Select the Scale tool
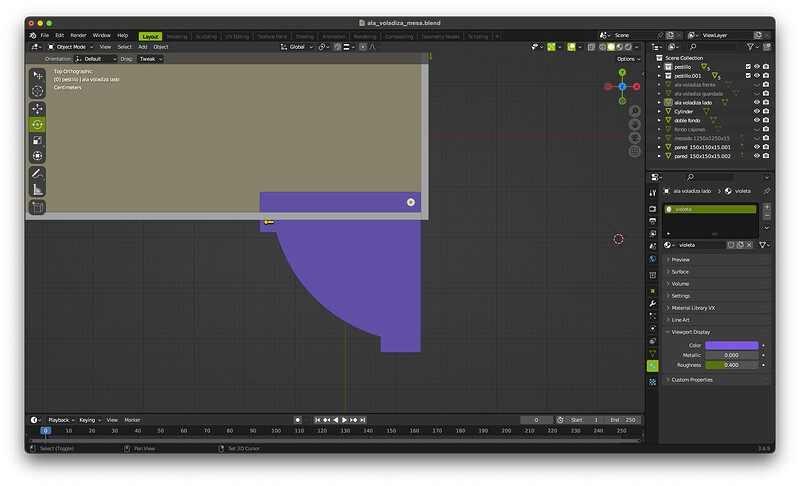Viewport: 800px width, 486px height. 37,140
